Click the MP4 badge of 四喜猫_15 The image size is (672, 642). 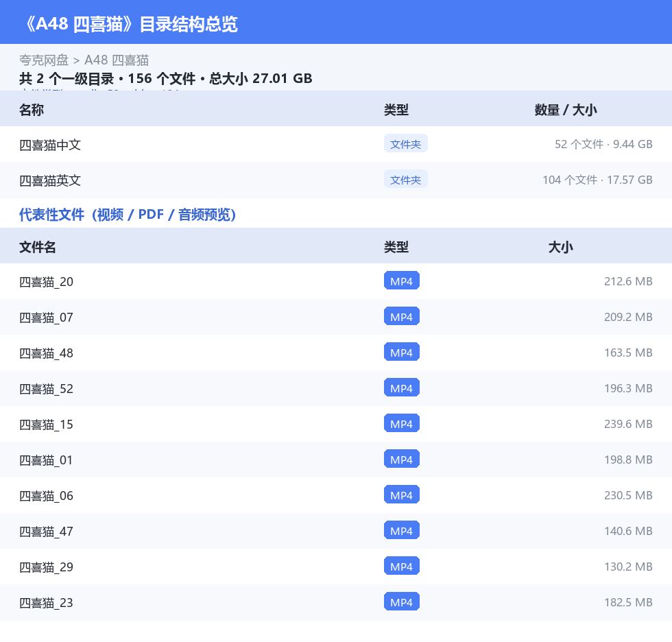pos(402,423)
